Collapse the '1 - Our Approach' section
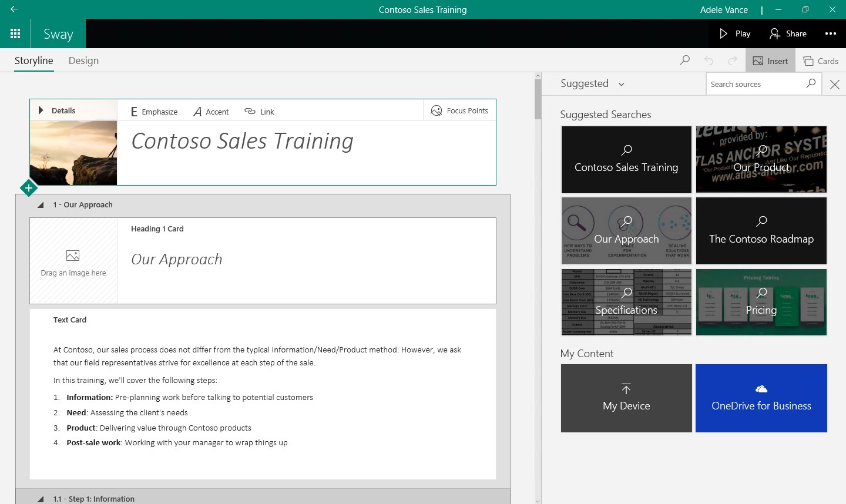The height and width of the screenshot is (504, 846). click(41, 204)
